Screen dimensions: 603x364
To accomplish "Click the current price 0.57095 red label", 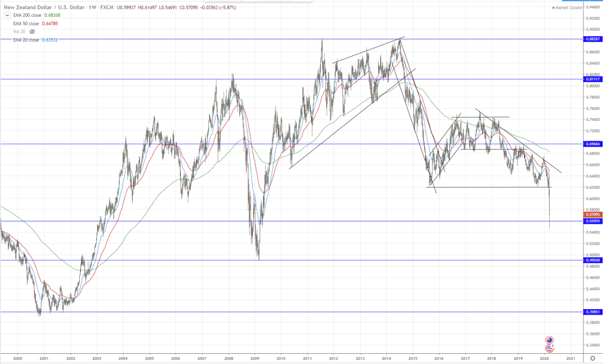I will [x=593, y=215].
